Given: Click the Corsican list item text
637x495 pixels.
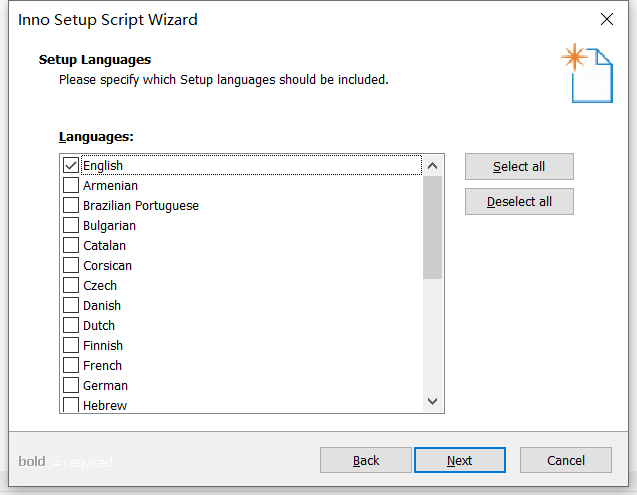Looking at the screenshot, I should point(107,265).
